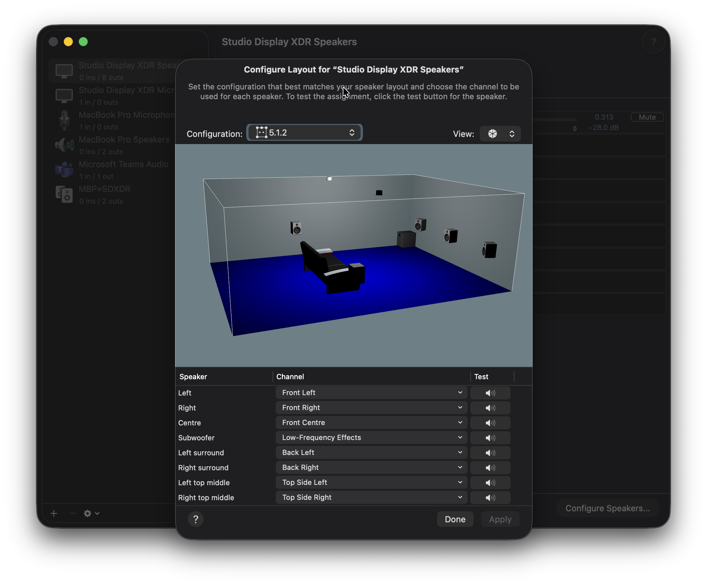Test the Right surround speaker sound
707x588 pixels.
point(490,467)
